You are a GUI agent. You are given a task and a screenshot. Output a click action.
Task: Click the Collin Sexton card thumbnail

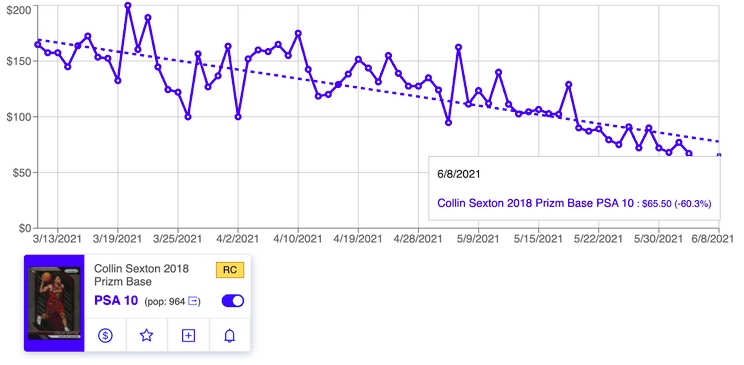(x=54, y=303)
